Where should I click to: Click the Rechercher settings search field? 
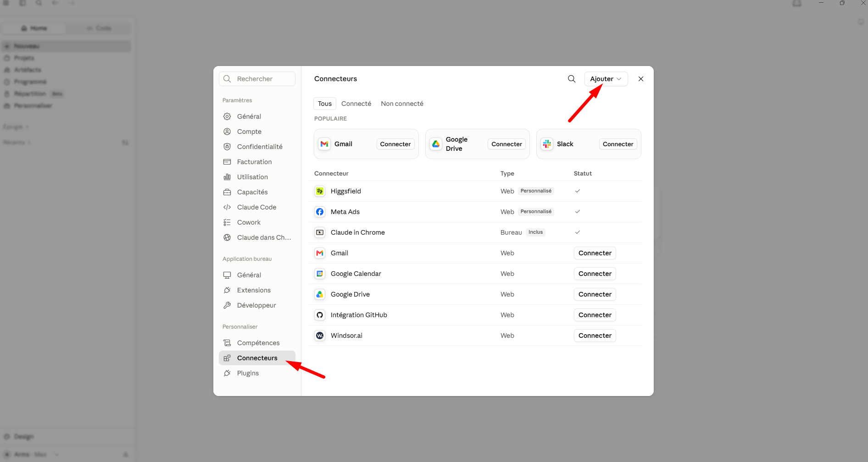click(257, 79)
